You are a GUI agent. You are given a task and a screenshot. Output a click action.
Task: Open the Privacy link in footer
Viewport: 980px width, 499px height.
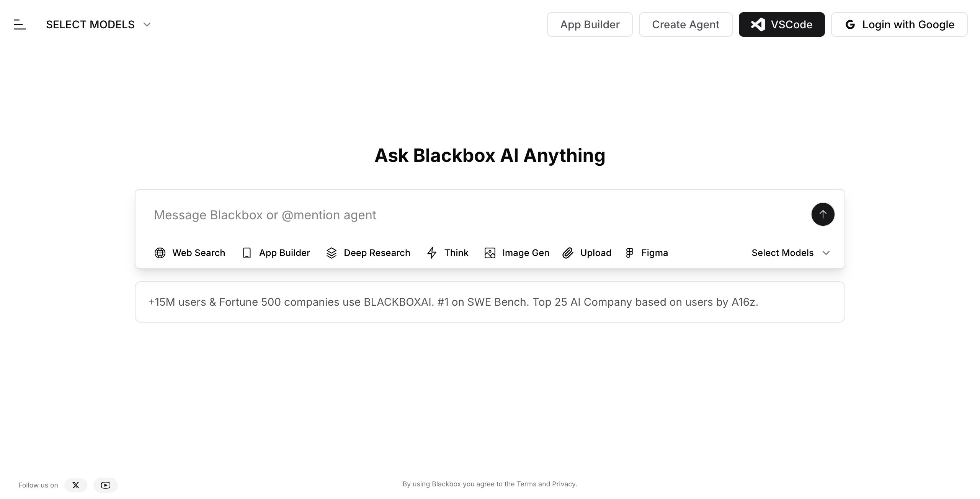[563, 484]
